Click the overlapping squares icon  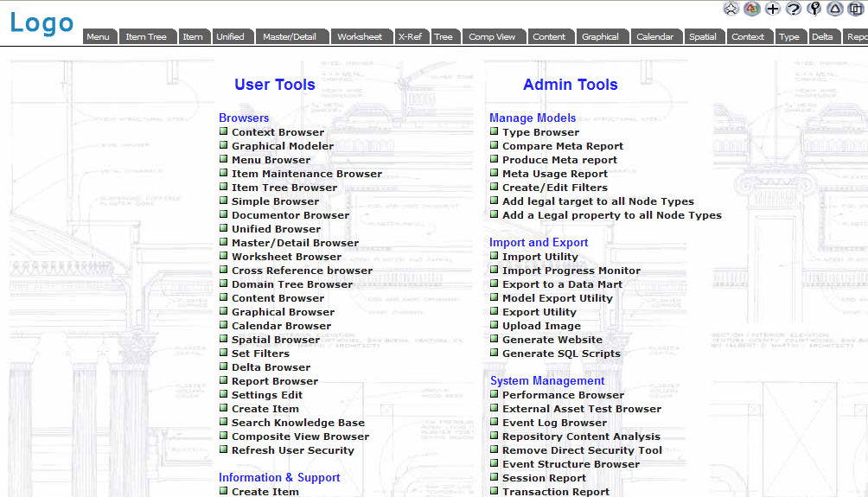pyautogui.click(x=855, y=9)
